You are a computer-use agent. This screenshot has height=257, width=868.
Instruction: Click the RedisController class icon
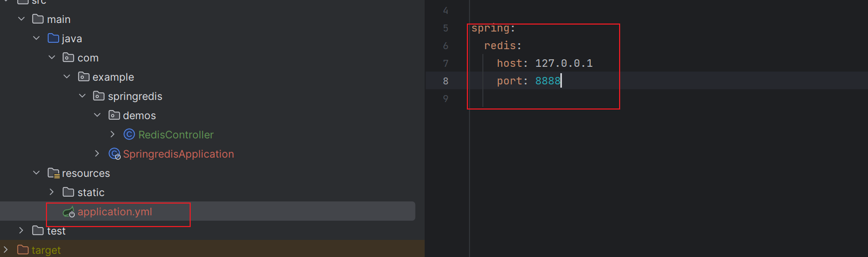point(129,135)
